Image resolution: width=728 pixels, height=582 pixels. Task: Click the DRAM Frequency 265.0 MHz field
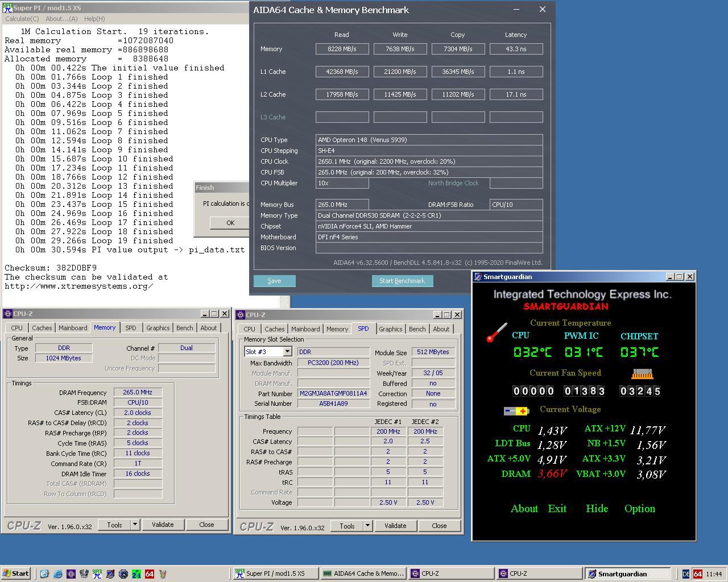coord(138,392)
